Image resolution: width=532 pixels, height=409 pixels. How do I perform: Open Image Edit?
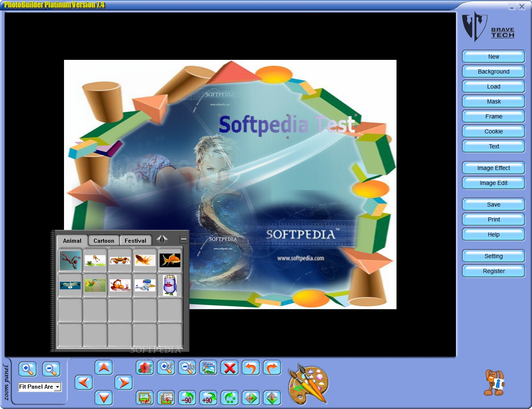point(494,183)
